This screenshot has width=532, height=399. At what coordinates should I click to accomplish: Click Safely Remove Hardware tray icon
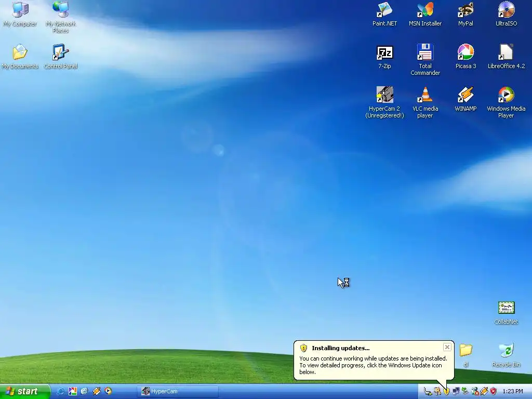coord(465,391)
